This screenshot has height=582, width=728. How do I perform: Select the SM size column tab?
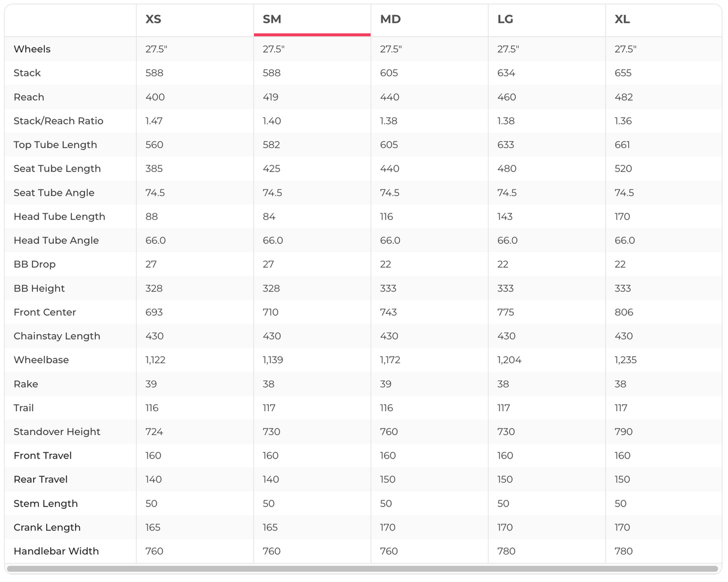coord(272,20)
